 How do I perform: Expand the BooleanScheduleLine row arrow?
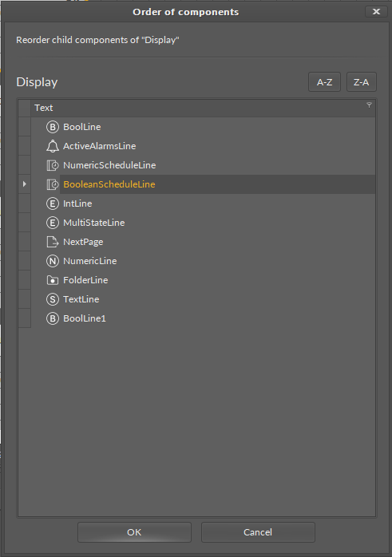24,184
